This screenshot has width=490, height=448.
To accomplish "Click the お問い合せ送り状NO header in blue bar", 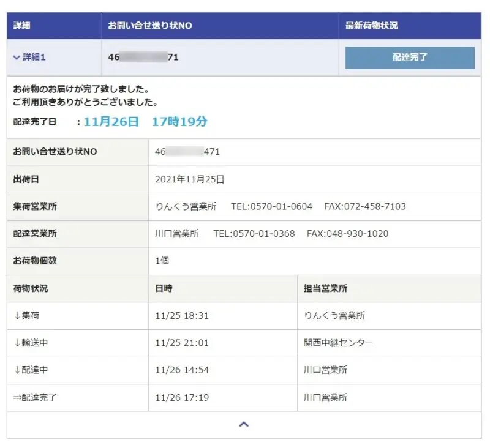I will pyautogui.click(x=150, y=26).
